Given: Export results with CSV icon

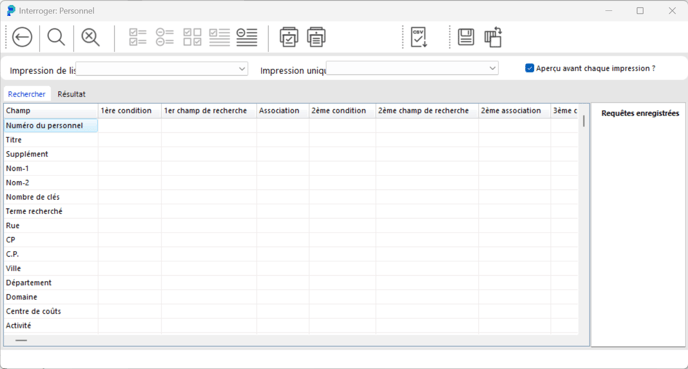Looking at the screenshot, I should [419, 37].
